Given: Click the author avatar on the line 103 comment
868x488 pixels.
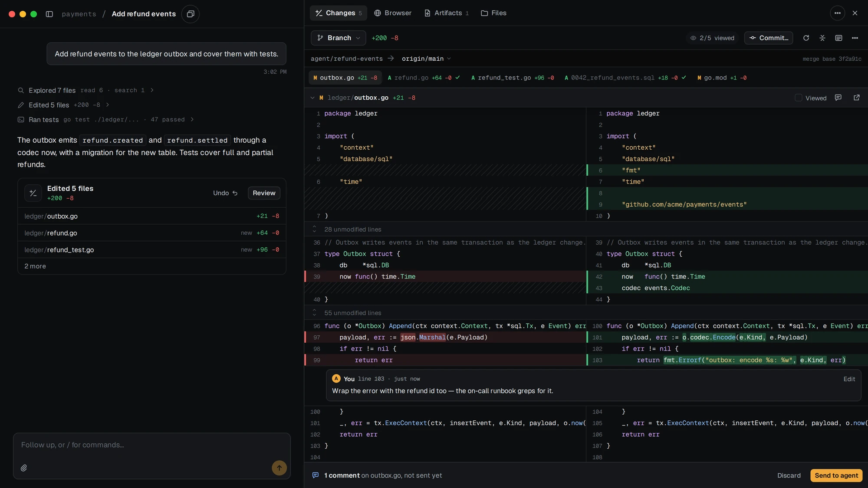Looking at the screenshot, I should [336, 379].
